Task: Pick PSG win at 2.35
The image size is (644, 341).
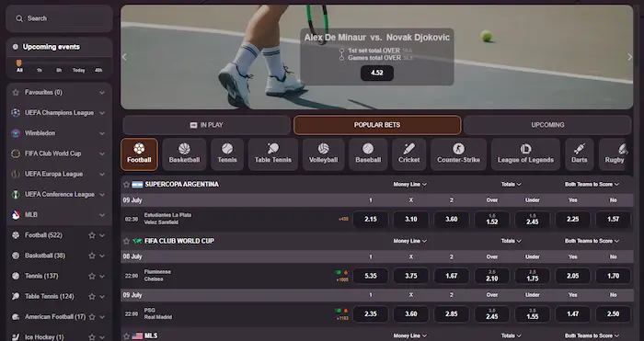Action: coord(371,314)
